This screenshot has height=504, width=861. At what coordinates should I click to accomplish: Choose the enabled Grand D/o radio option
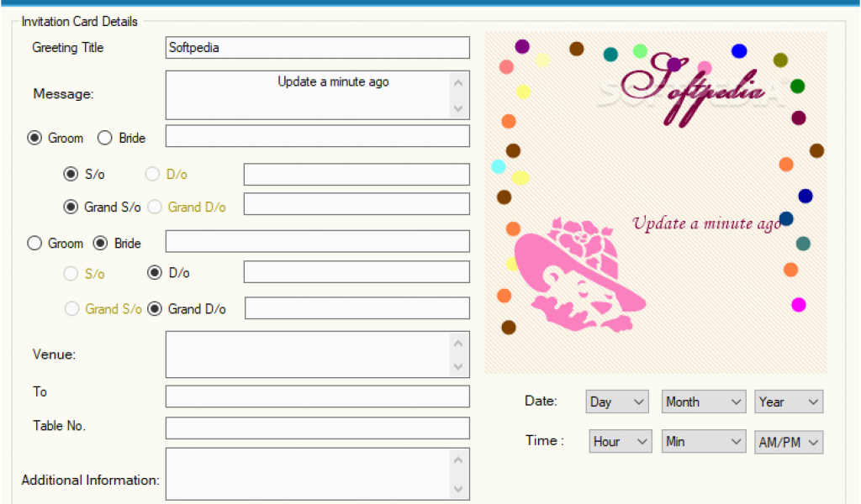coord(155,309)
